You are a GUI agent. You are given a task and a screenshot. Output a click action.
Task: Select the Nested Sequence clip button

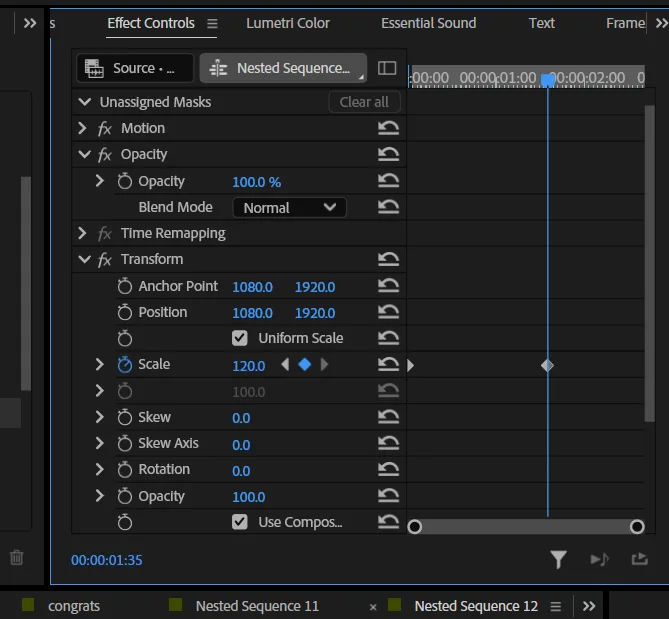point(283,68)
